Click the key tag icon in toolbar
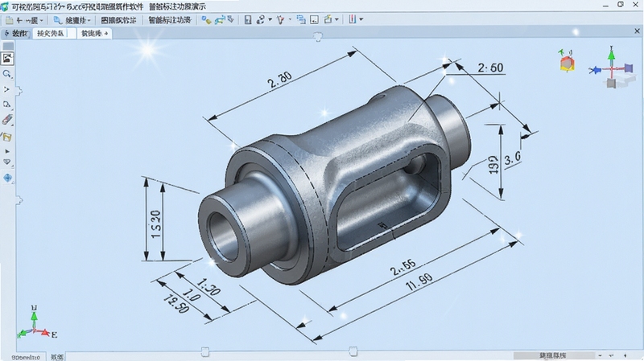This screenshot has width=644, height=361. tap(207, 19)
